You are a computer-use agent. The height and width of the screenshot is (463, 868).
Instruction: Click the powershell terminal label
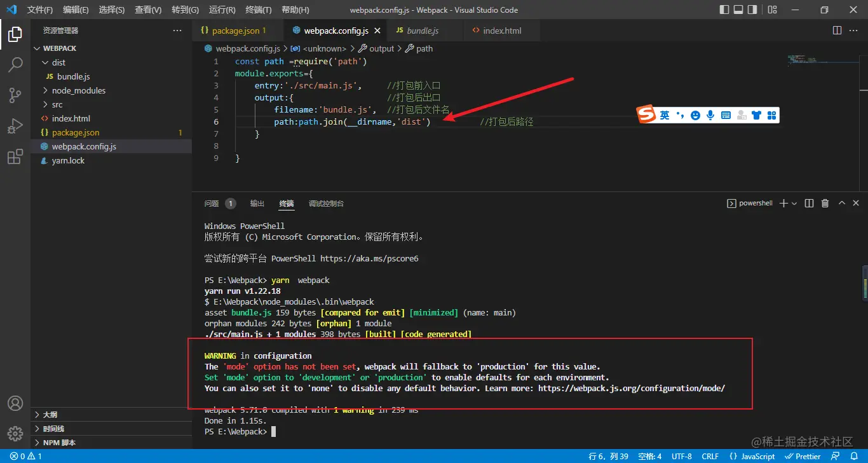750,204
